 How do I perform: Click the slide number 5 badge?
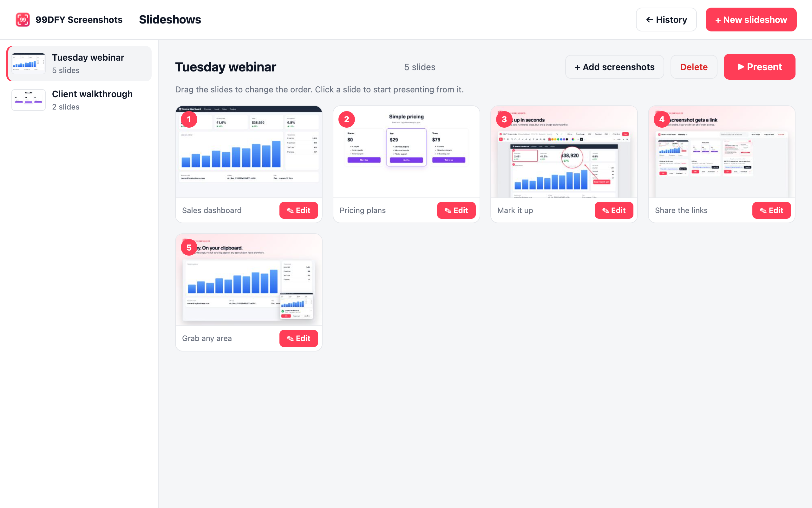click(189, 248)
